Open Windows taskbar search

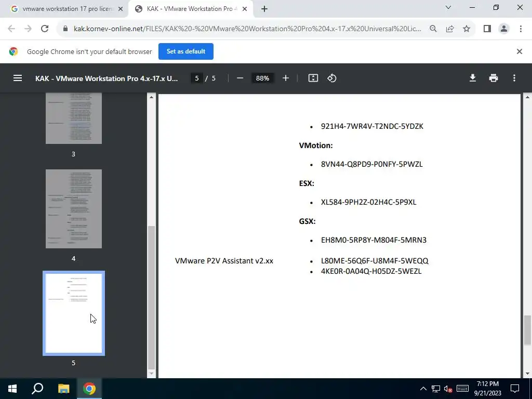(x=37, y=389)
